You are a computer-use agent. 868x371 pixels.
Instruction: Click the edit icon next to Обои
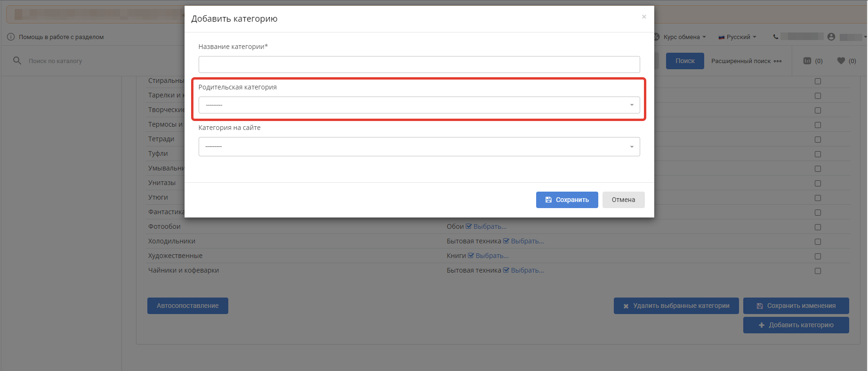coord(468,226)
